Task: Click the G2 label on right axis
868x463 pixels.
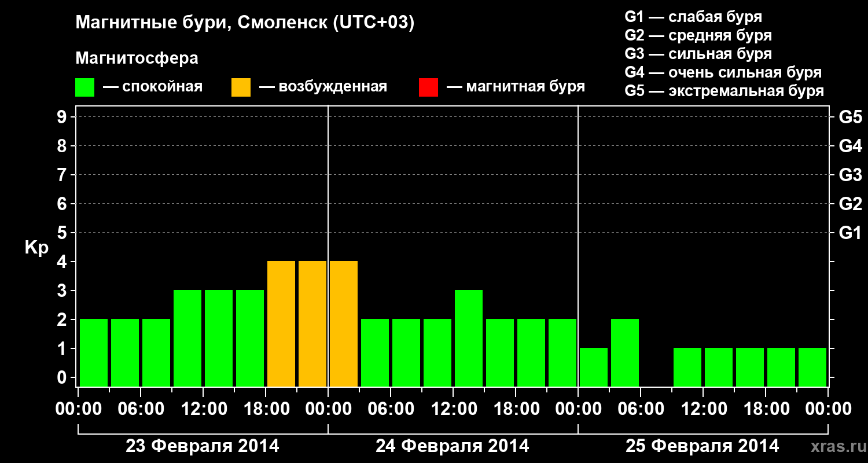Action: [x=851, y=204]
